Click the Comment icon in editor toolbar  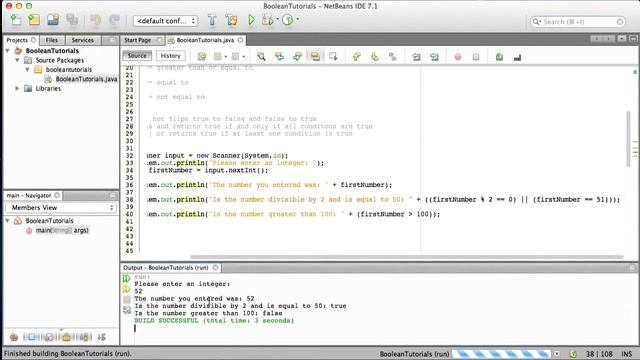499,57
